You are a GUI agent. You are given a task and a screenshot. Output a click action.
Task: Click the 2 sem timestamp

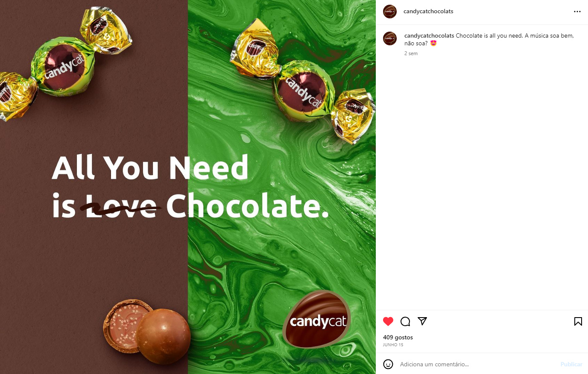(411, 53)
